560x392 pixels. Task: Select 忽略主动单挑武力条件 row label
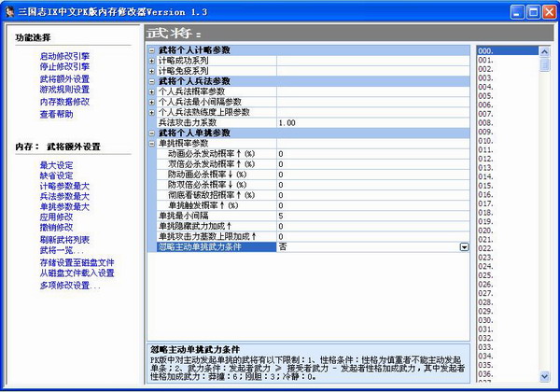tap(217, 247)
